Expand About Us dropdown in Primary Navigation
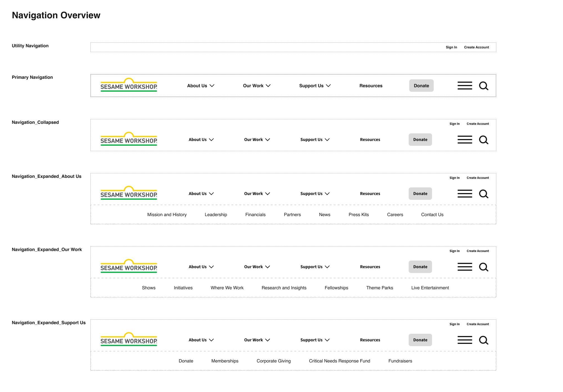Viewport: 563px width, 392px height. [x=201, y=86]
